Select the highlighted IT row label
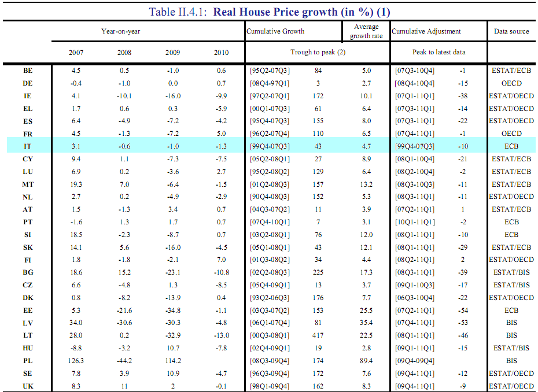538x392 pixels. pyautogui.click(x=28, y=146)
